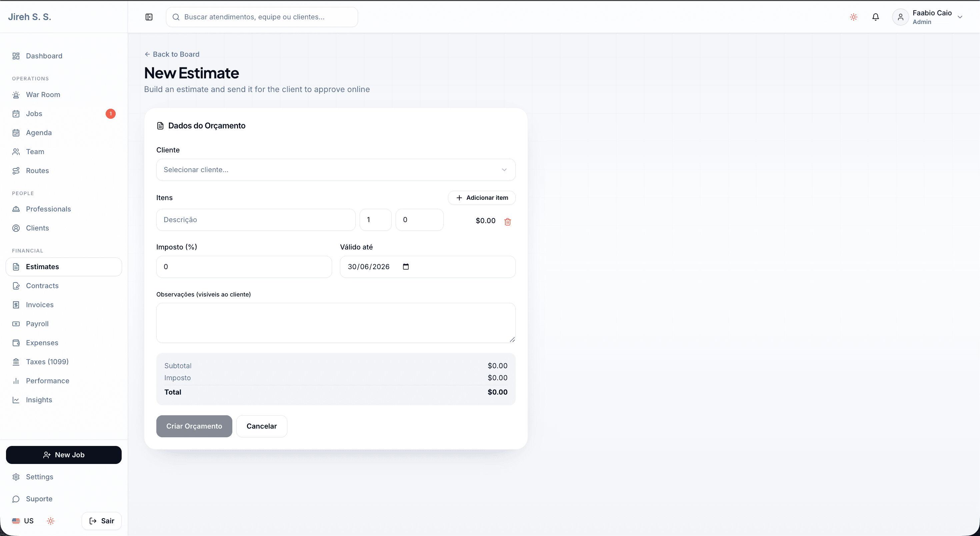Toggle the sidebar collapse icon
Image resolution: width=980 pixels, height=536 pixels.
point(149,17)
